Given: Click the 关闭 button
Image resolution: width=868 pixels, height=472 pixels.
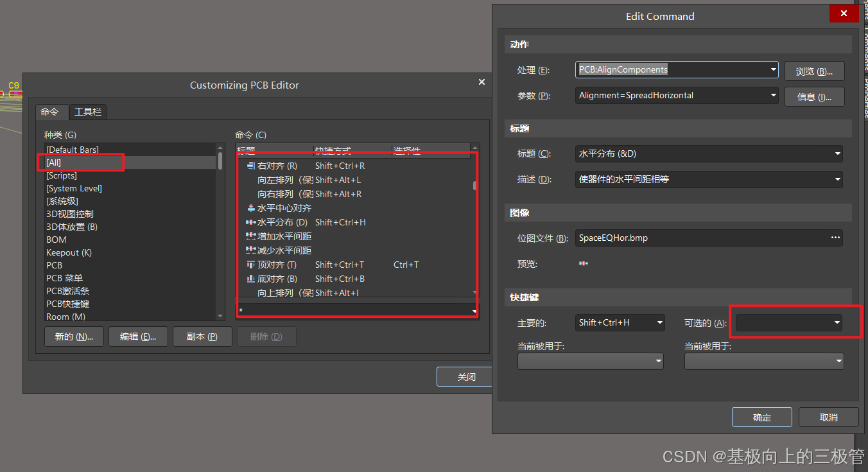Looking at the screenshot, I should [464, 377].
